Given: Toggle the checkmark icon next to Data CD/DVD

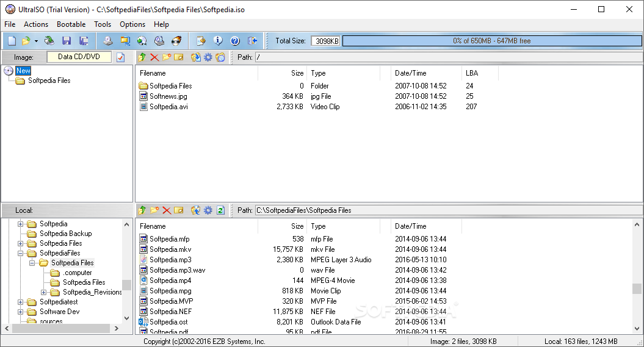Looking at the screenshot, I should pos(120,57).
